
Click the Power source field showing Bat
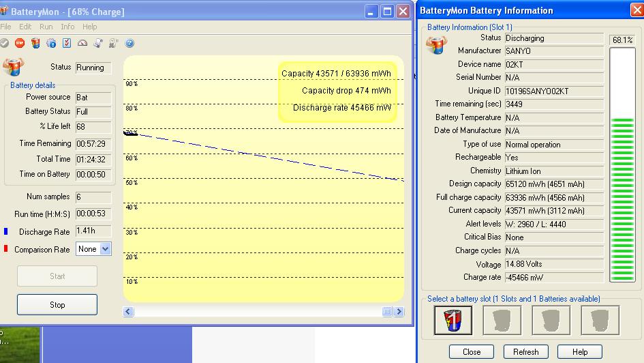pos(93,98)
